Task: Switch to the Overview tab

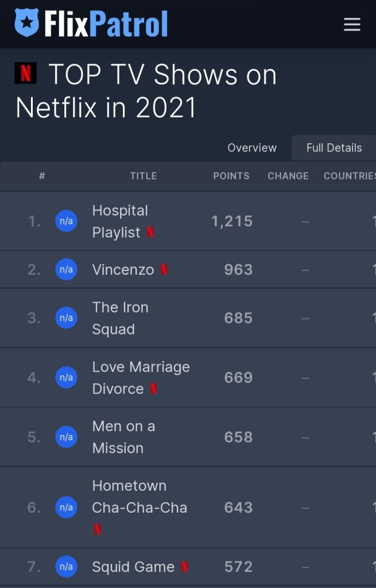Action: (252, 148)
